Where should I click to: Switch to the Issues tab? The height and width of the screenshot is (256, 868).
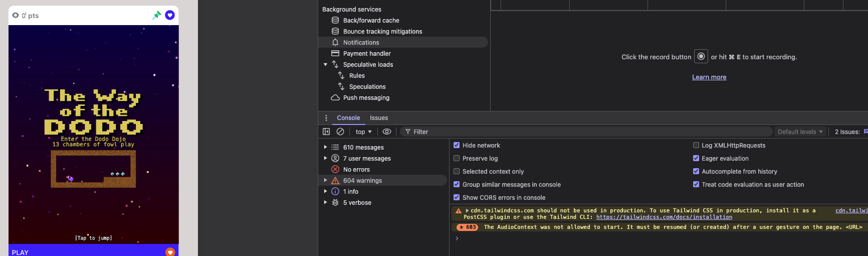(379, 118)
